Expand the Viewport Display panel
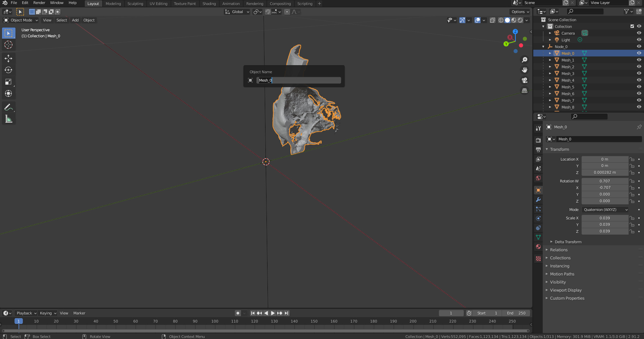This screenshot has height=339, width=644. coord(566,290)
